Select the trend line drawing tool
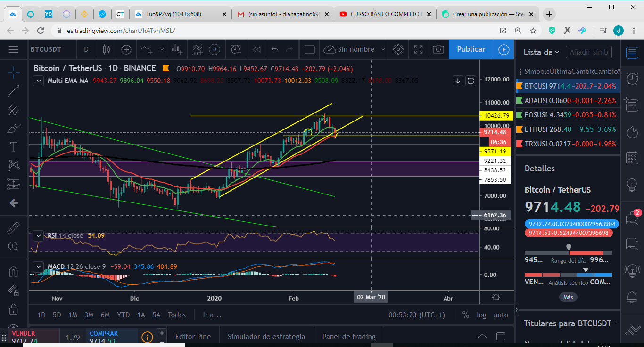Image resolution: width=644 pixels, height=347 pixels. point(13,90)
